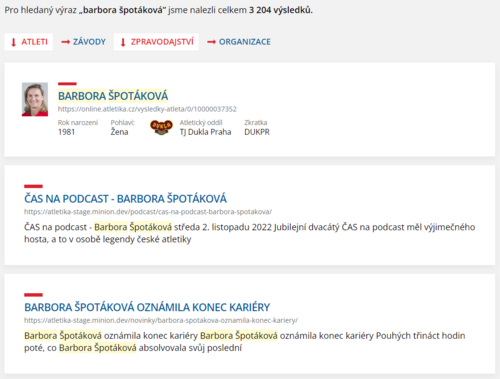Toggle the ZPRAVODAJSTVÍ filter tab
Viewport: 500px width, 379px height.
click(x=156, y=42)
